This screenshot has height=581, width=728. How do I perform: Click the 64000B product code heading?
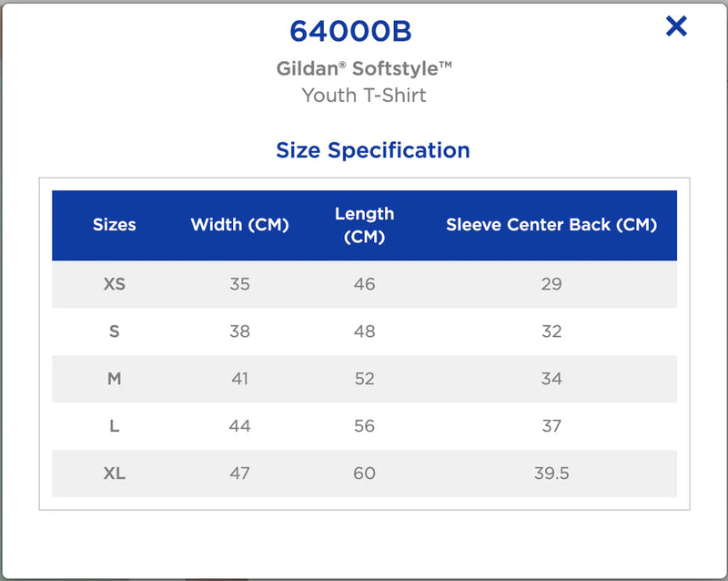coord(350,31)
